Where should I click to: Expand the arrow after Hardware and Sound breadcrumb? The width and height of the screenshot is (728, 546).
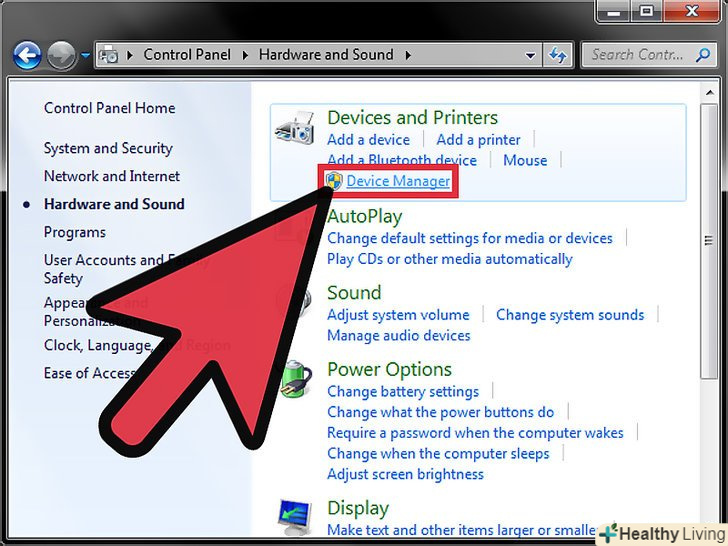click(x=408, y=55)
